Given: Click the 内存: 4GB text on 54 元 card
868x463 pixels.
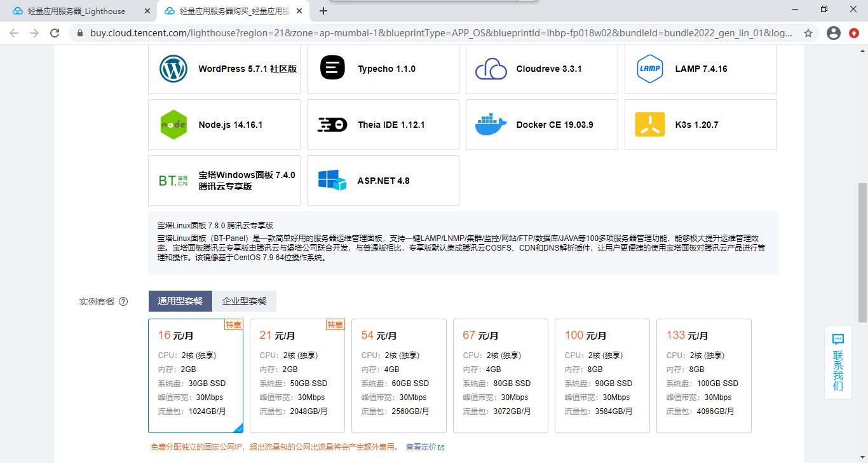Looking at the screenshot, I should click(x=381, y=370).
